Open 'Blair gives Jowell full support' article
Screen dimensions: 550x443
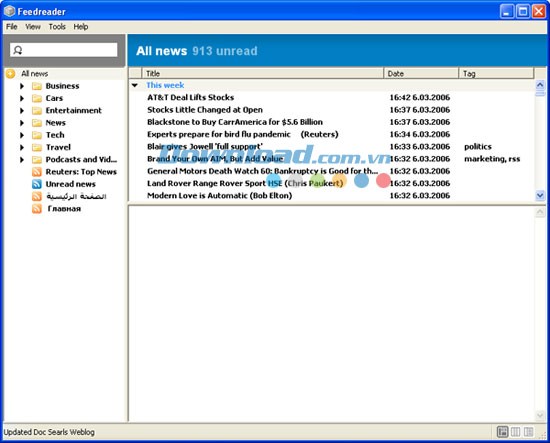point(205,147)
